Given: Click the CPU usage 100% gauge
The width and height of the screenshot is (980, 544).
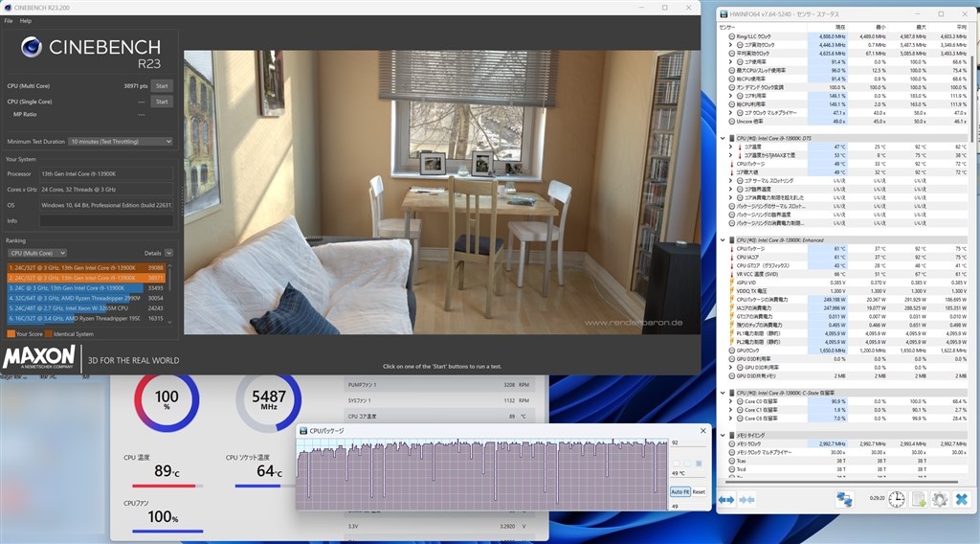Looking at the screenshot, I should (167, 401).
